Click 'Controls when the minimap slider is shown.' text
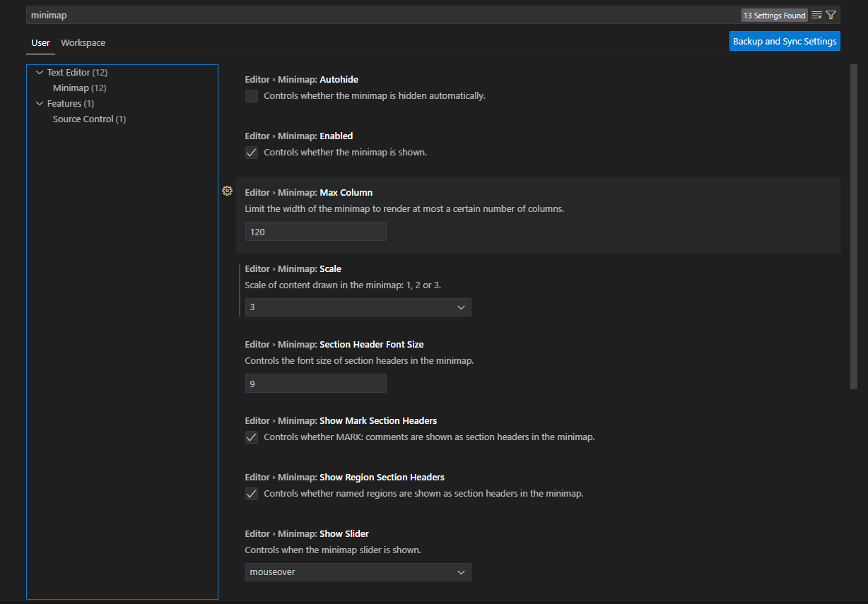The width and height of the screenshot is (868, 604). (333, 550)
